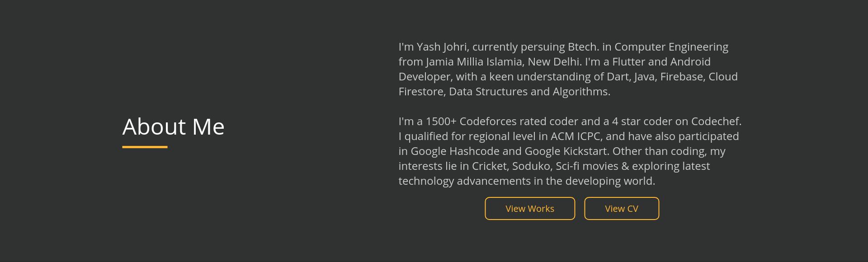Click the View Works button
868x262 pixels.
click(530, 209)
